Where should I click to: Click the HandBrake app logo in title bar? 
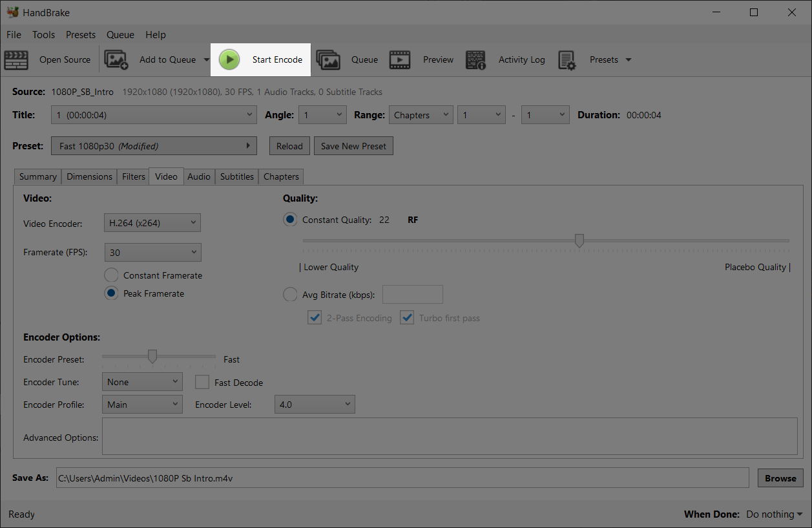tap(12, 12)
